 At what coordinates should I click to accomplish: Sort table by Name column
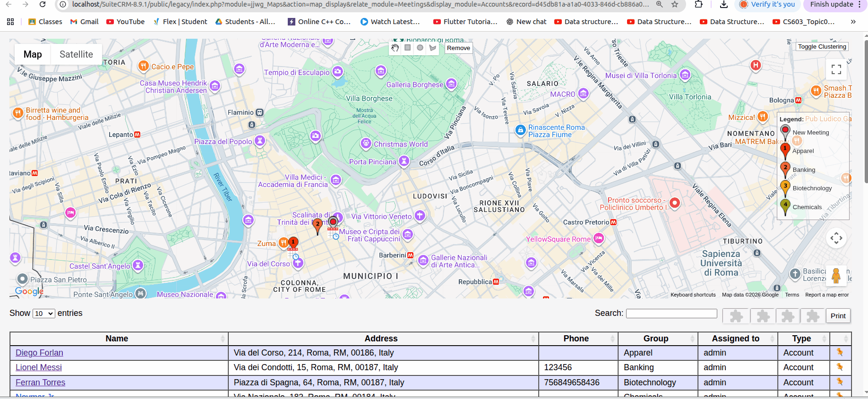117,339
